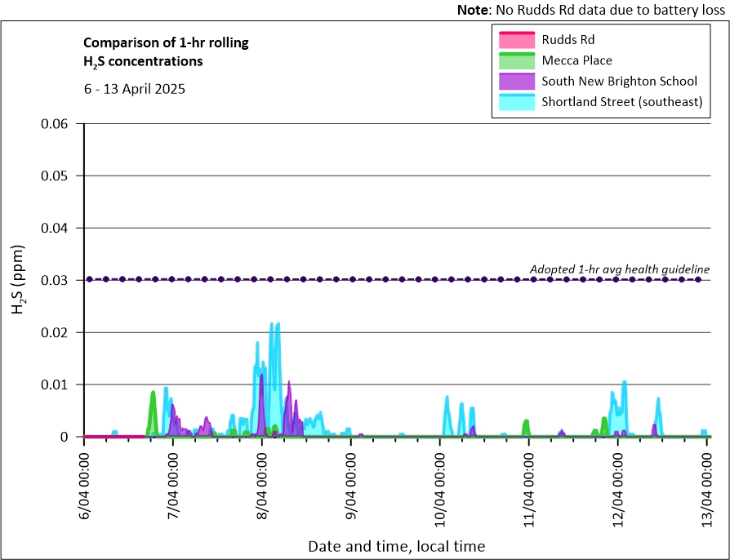Click the 0.03 y-axis tick label
730x560 pixels.
pyautogui.click(x=56, y=280)
